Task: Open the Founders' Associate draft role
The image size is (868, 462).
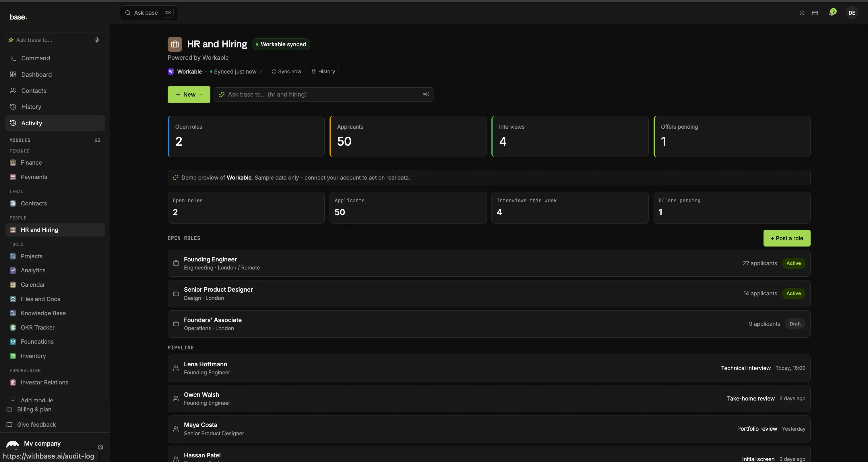Action: [489, 324]
